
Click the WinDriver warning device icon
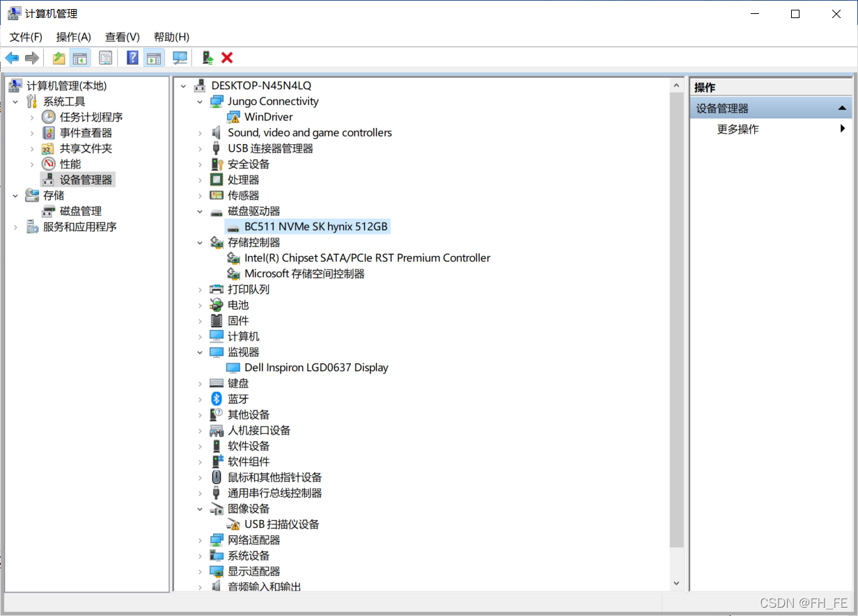click(x=233, y=117)
